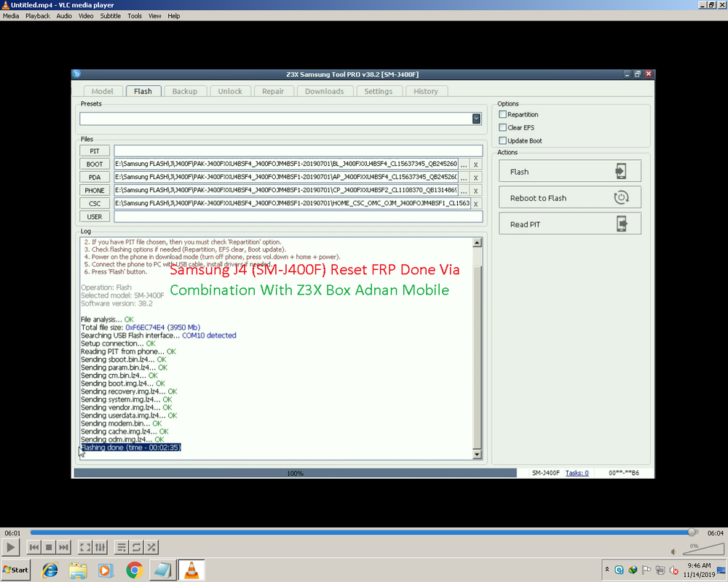Image resolution: width=728 pixels, height=582 pixels.
Task: Click the Read PIT button
Action: click(570, 223)
